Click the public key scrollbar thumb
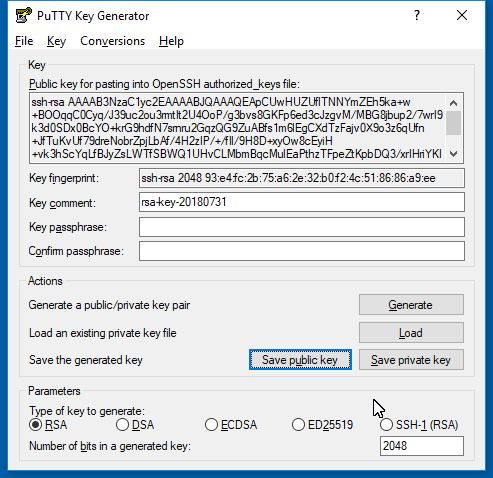The height and width of the screenshot is (478, 493). [x=453, y=123]
